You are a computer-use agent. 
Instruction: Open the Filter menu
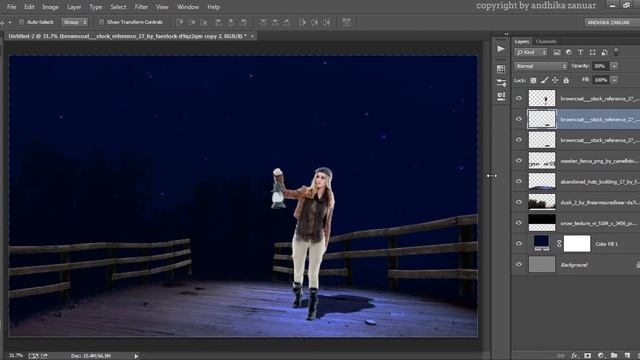point(141,7)
